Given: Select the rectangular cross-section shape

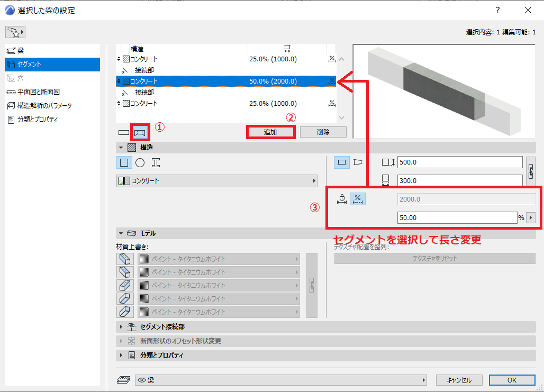Looking at the screenshot, I should point(124,163).
